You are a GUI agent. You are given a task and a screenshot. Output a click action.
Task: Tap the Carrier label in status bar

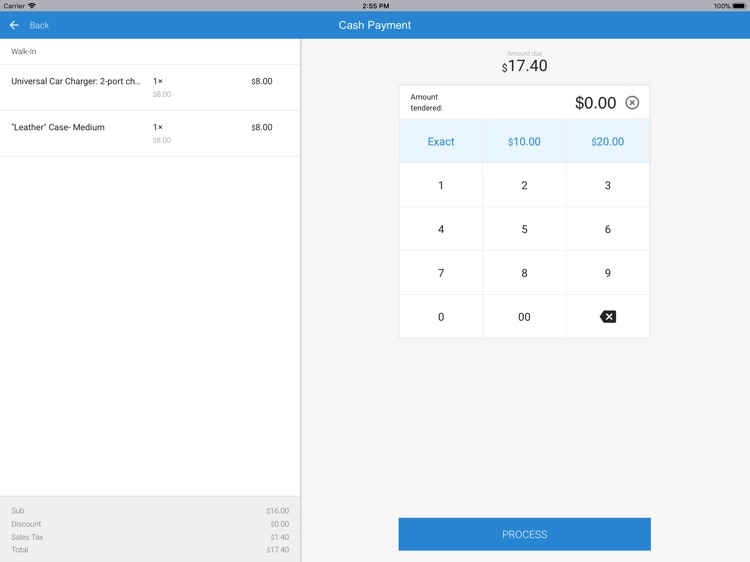pos(14,6)
